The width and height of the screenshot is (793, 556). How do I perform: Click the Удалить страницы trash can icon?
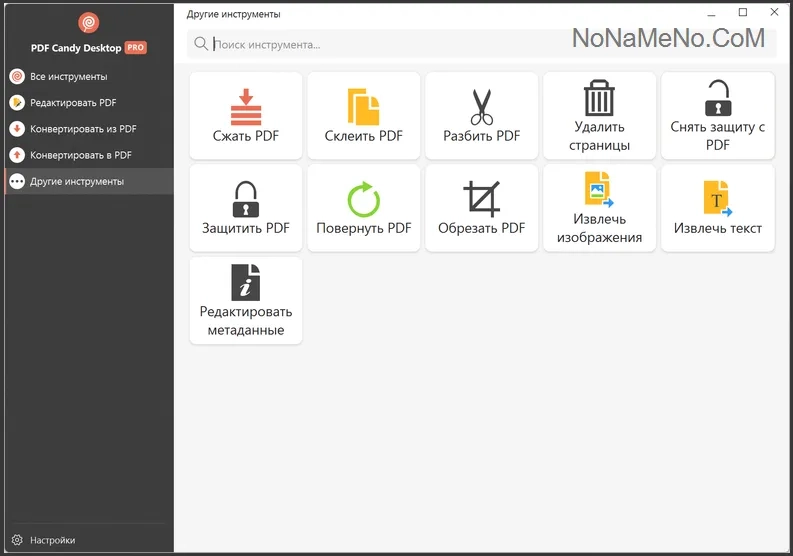coord(599,99)
